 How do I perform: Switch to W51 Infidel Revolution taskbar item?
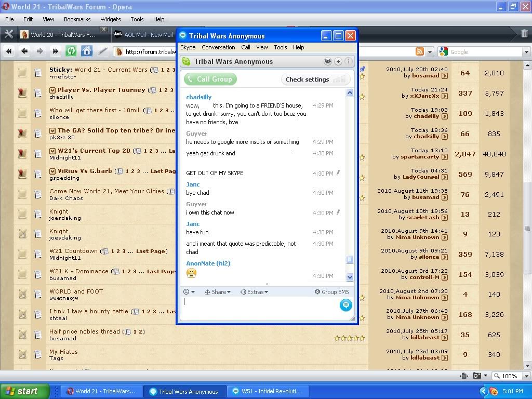point(268,391)
